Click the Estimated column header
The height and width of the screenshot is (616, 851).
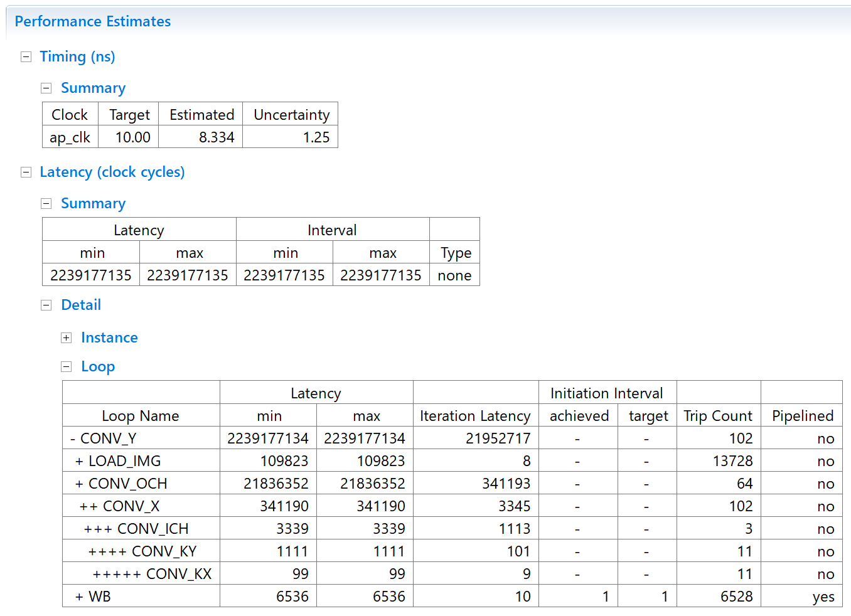[x=201, y=114]
